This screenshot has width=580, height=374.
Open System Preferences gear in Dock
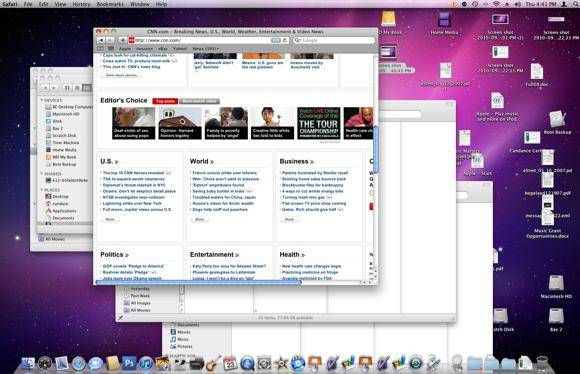point(264,363)
